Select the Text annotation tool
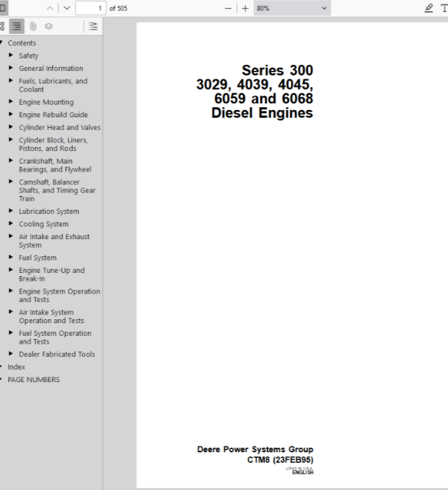The image size is (448, 490). (444, 8)
